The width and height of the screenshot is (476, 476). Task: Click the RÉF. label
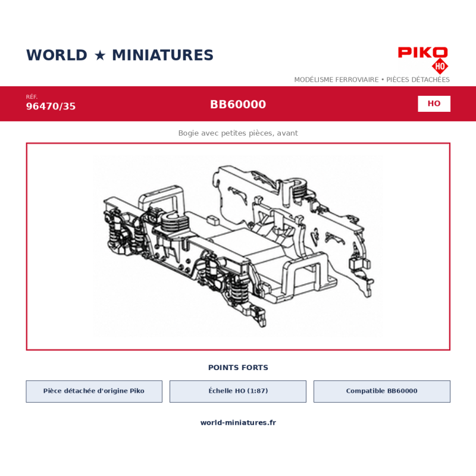32,97
